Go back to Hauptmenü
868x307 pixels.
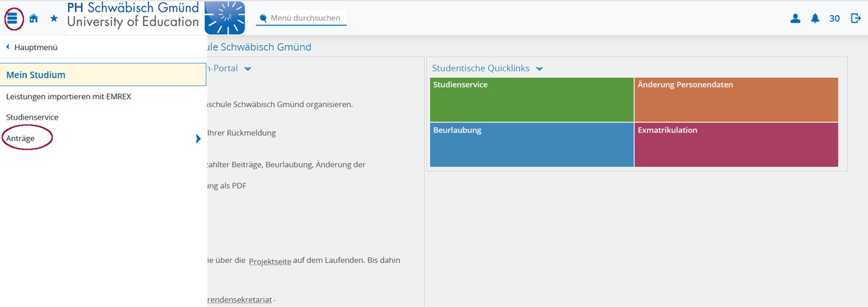tap(32, 47)
